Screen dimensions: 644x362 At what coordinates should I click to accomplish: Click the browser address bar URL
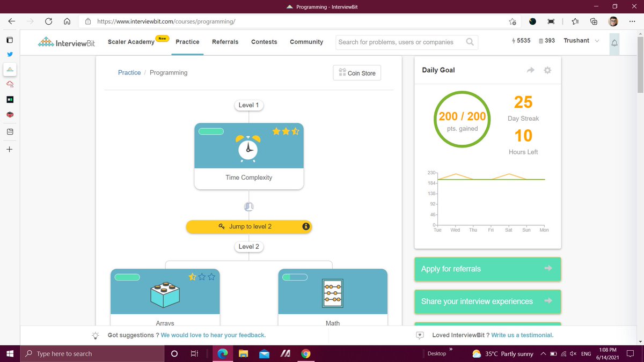166,21
